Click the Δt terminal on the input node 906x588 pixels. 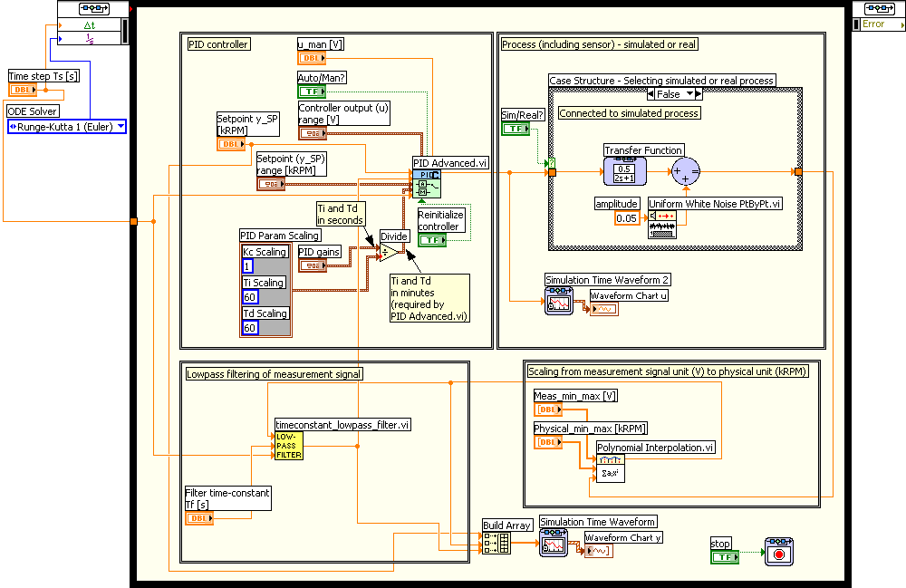[90, 24]
